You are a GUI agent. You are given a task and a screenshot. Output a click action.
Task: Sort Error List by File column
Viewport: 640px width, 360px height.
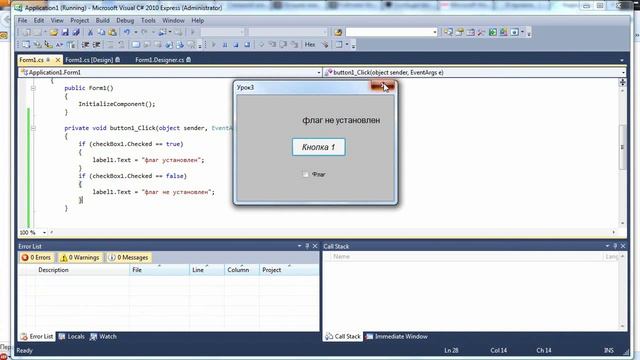[x=160, y=270]
